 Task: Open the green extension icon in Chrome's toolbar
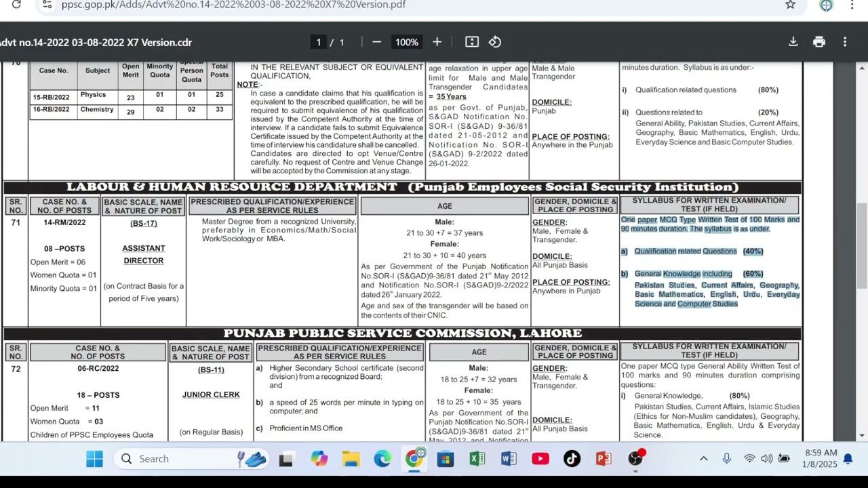[x=826, y=5]
